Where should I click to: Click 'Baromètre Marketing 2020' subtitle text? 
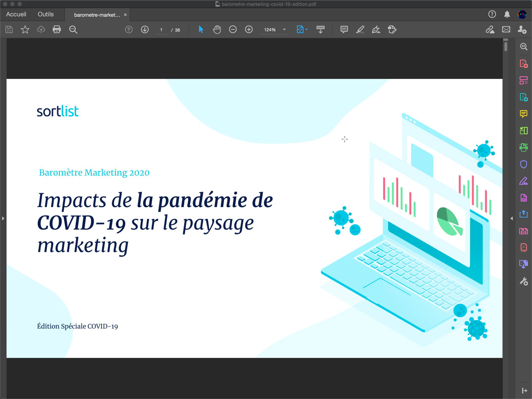[x=94, y=173]
